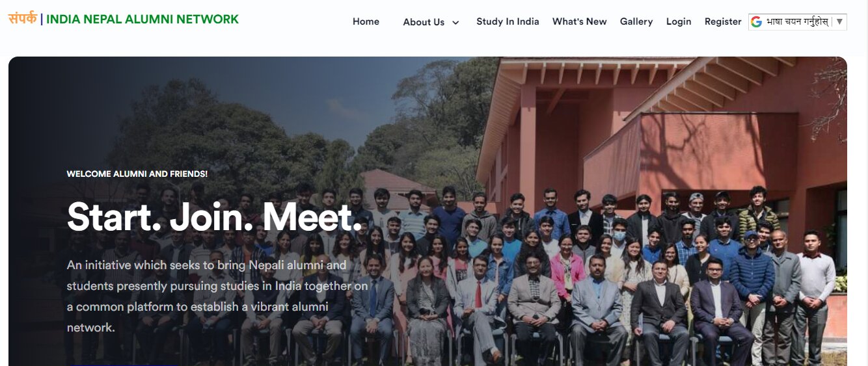Viewport: 868px width, 366px height.
Task: Click the initiative description paragraph
Action: [x=217, y=296]
